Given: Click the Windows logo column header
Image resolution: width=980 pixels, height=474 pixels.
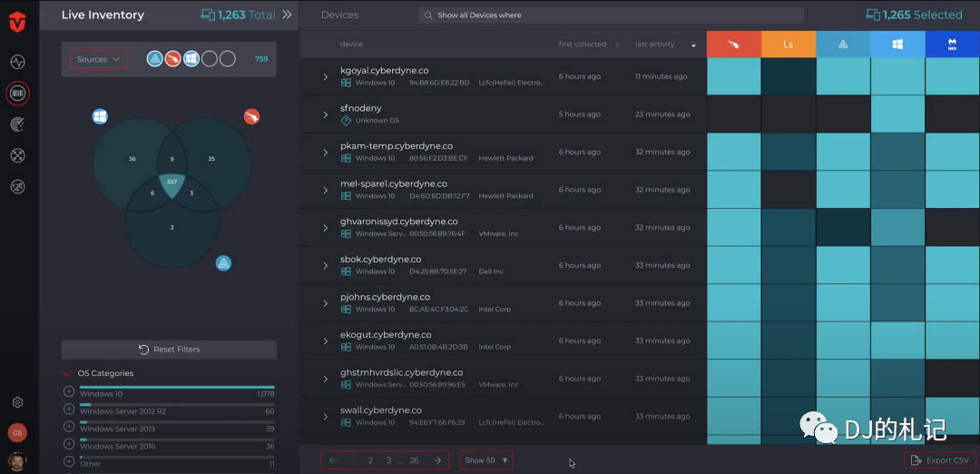Looking at the screenshot, I should click(897, 44).
